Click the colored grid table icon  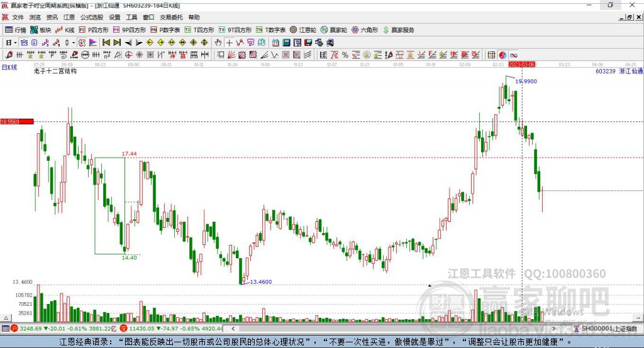[x=491, y=55]
